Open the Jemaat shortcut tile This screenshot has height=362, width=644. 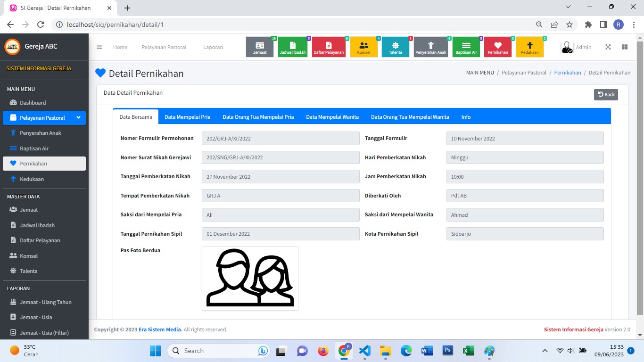(x=260, y=47)
